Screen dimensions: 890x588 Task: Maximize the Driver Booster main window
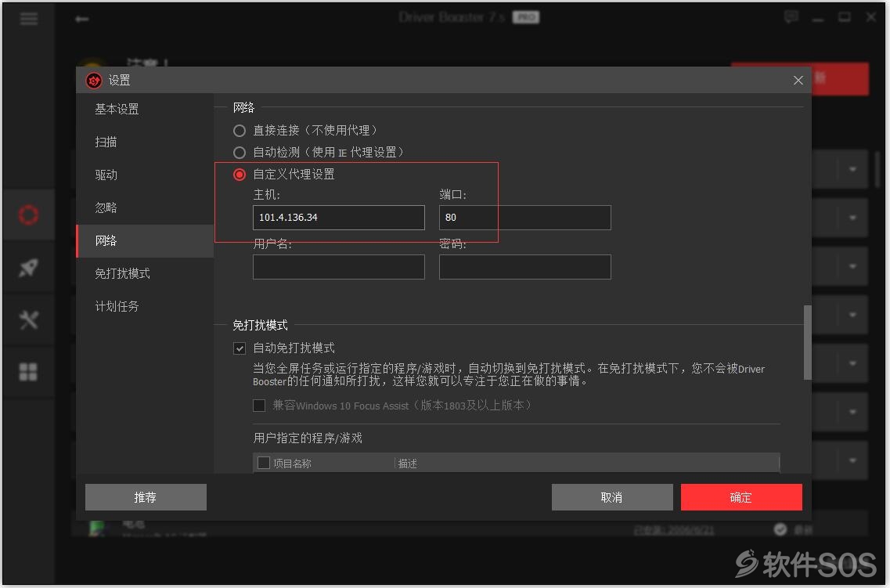tap(845, 17)
